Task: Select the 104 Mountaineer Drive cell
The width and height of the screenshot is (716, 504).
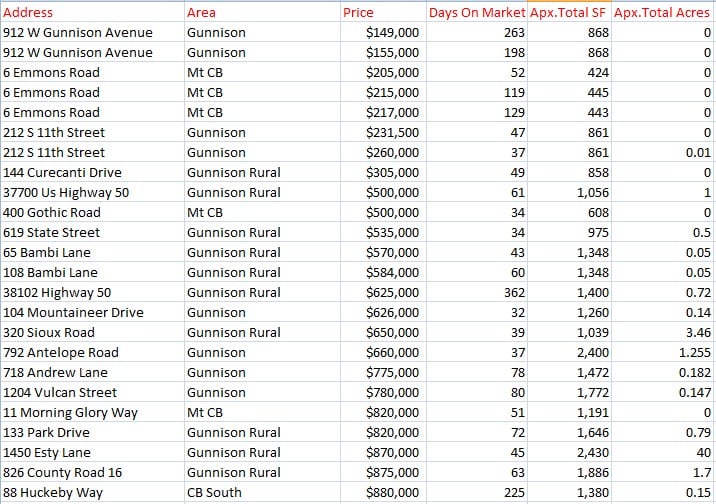Action: point(92,313)
